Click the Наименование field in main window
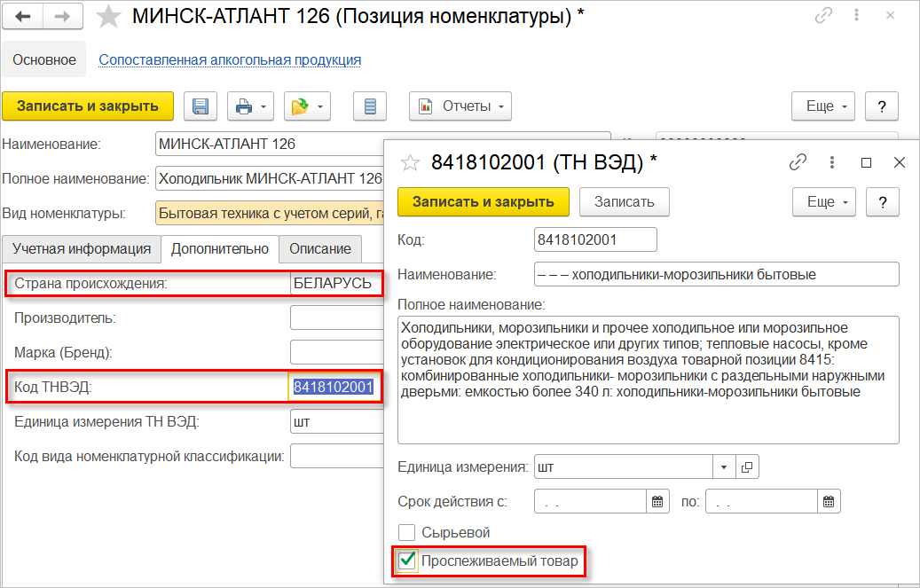920x588 pixels. (x=270, y=144)
